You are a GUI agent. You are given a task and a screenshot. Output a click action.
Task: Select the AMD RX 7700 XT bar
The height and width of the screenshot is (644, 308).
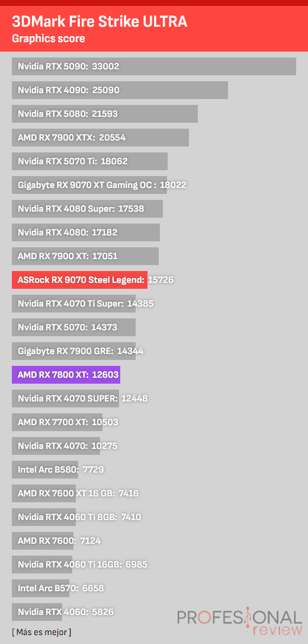point(57,422)
